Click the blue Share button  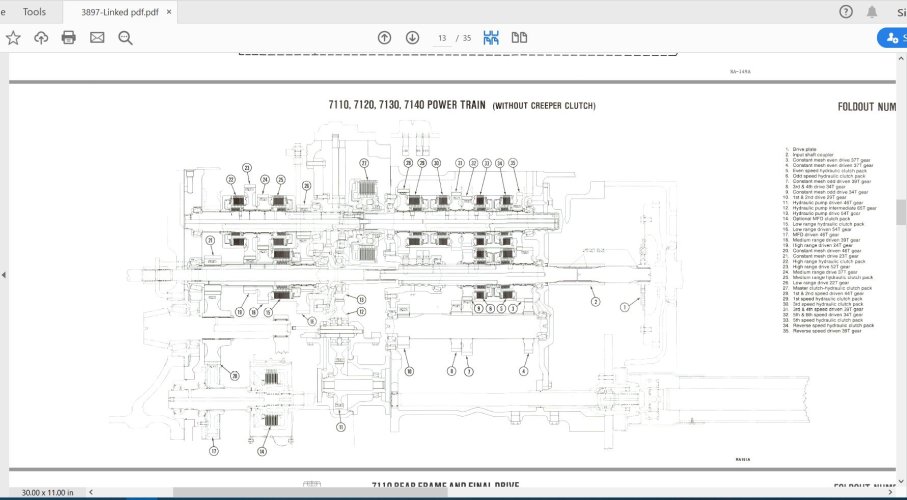point(894,38)
